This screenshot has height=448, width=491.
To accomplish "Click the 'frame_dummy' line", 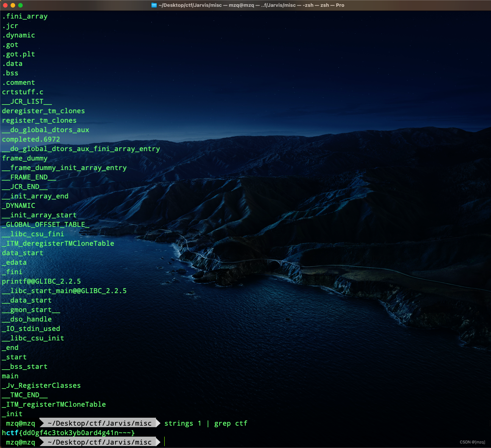I will [25, 158].
